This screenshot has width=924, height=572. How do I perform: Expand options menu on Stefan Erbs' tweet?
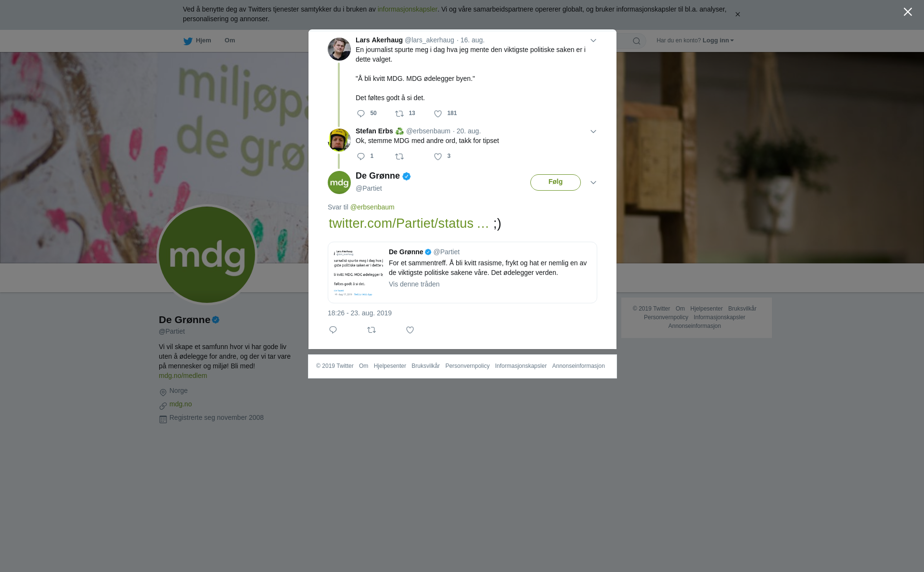[593, 131]
